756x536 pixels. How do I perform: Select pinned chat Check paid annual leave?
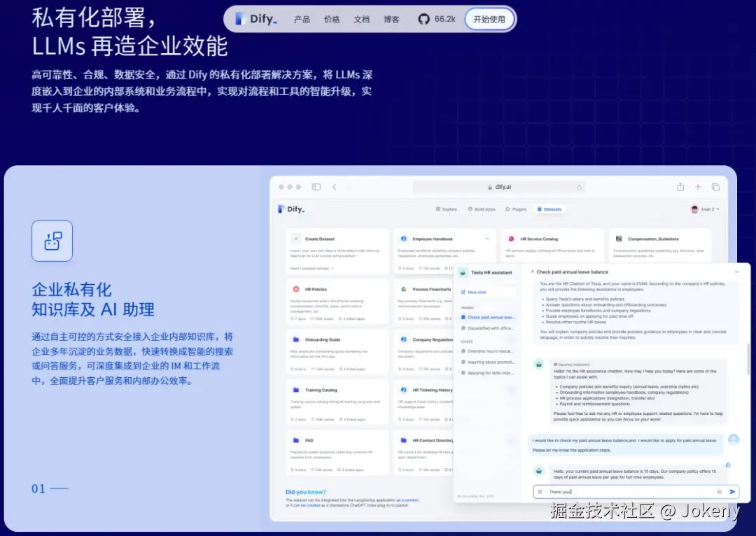tap(488, 318)
